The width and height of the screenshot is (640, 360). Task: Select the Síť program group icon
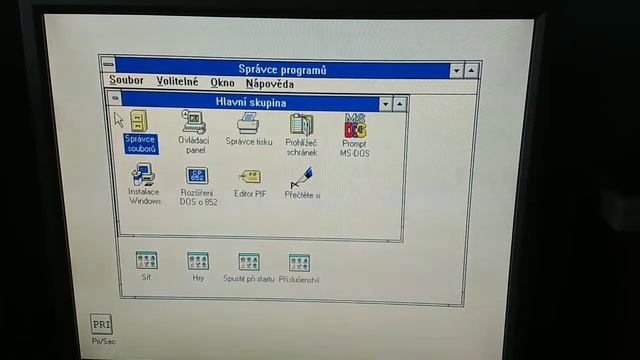pyautogui.click(x=146, y=260)
